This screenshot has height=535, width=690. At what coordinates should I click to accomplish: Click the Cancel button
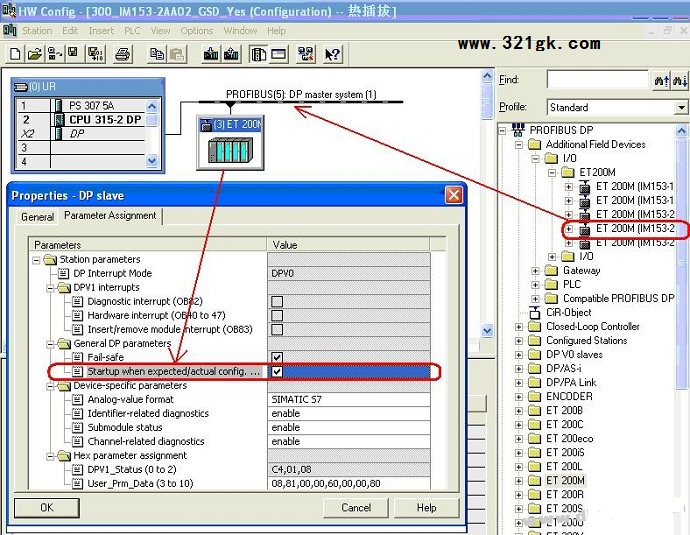(x=356, y=508)
